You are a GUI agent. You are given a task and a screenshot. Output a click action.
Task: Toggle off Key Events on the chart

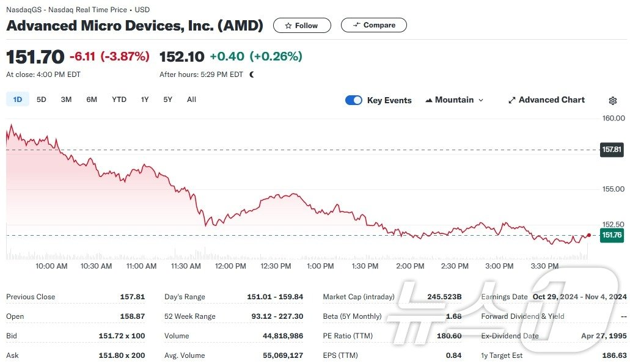pos(354,100)
